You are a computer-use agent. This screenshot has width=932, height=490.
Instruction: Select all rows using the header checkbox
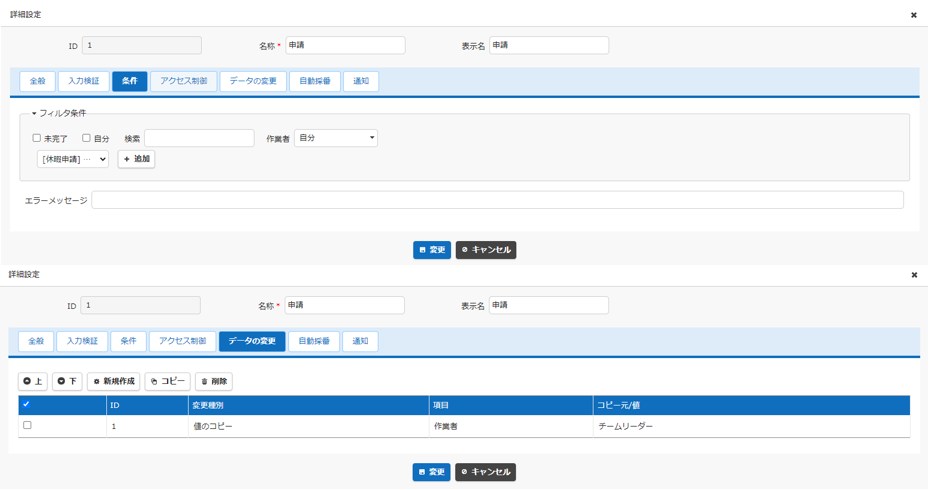(x=27, y=405)
